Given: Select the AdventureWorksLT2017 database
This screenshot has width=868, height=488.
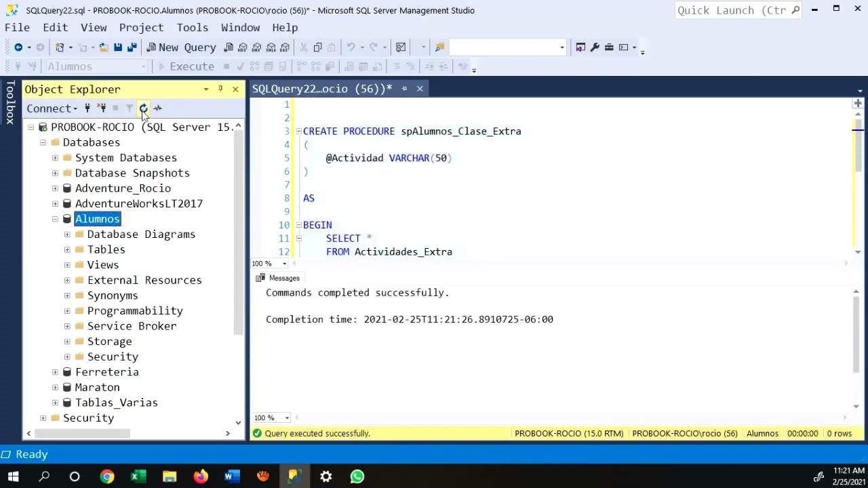Looking at the screenshot, I should (x=139, y=204).
